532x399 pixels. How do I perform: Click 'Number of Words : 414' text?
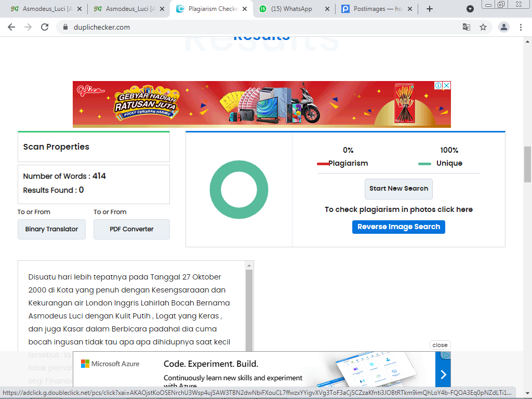click(64, 176)
